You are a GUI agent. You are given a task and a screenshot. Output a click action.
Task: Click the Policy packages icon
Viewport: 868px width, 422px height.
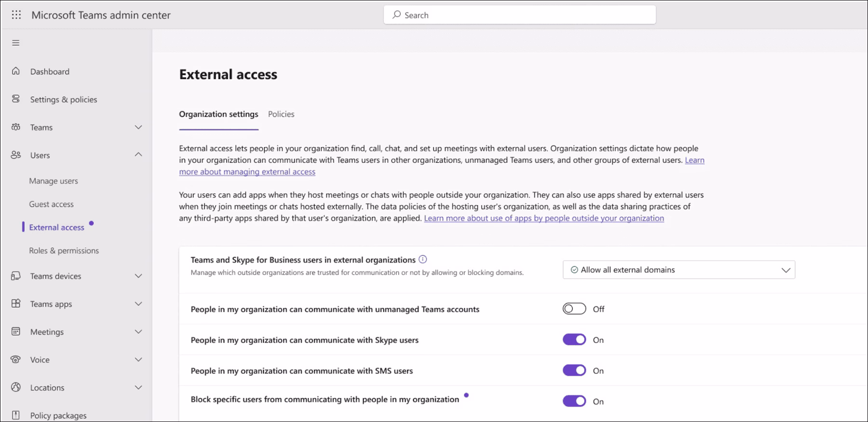pos(16,415)
